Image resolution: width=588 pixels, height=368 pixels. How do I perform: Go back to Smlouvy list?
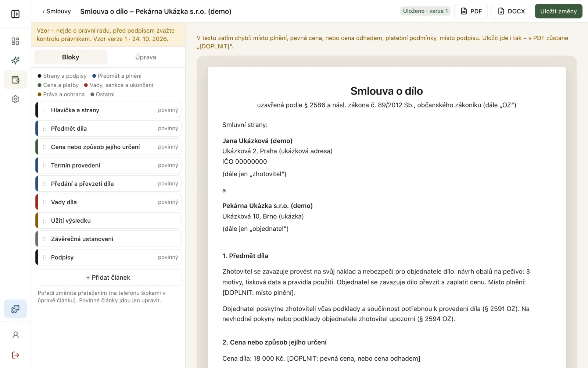coord(57,11)
